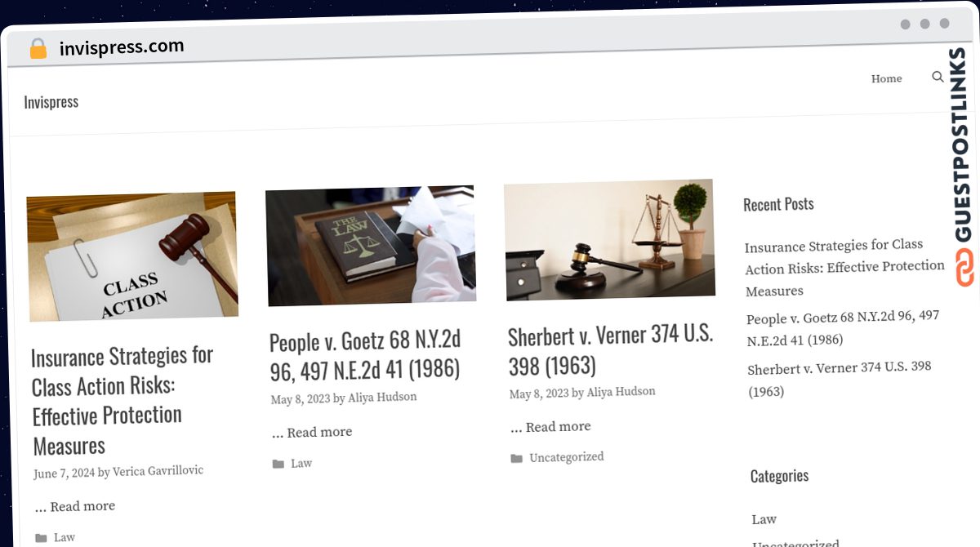
Task: Click the Invispress site title
Action: pos(51,102)
